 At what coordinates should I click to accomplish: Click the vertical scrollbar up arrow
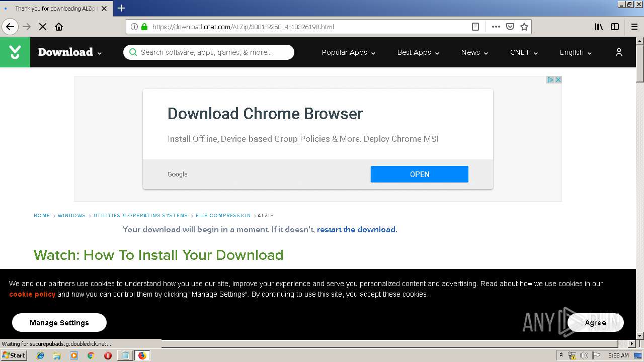click(x=640, y=41)
